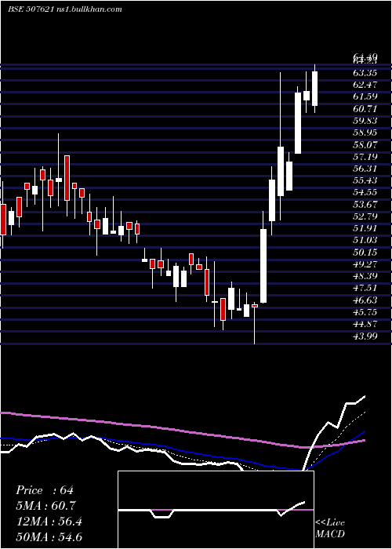Click the 50.15 price axis label
The height and width of the screenshot is (549, 392).
pos(365,252)
